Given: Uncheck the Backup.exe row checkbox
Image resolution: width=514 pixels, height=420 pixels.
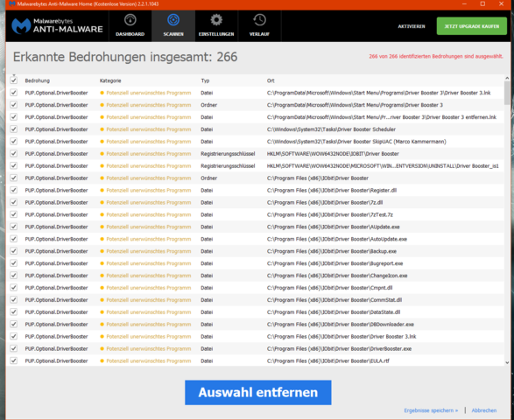Looking at the screenshot, I should [x=14, y=251].
